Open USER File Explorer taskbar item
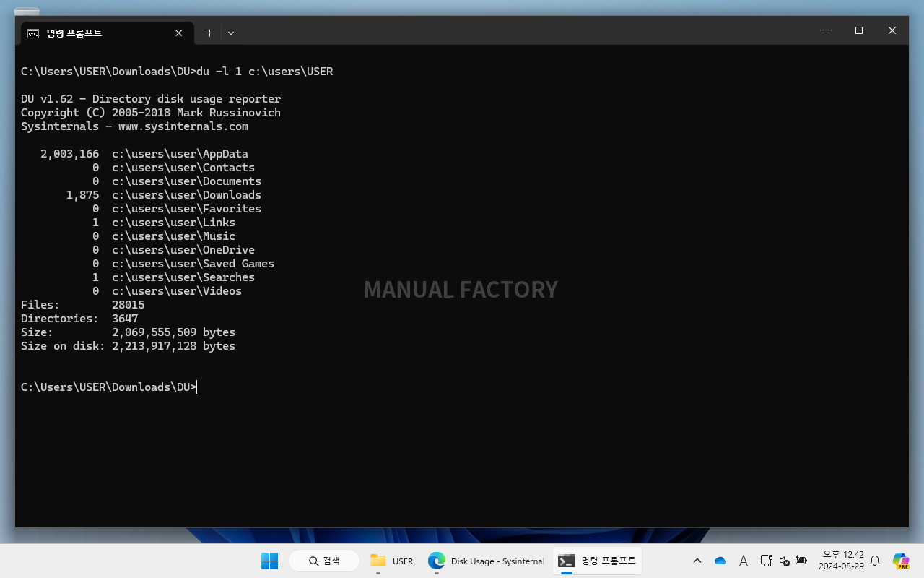The image size is (924, 578). (392, 561)
